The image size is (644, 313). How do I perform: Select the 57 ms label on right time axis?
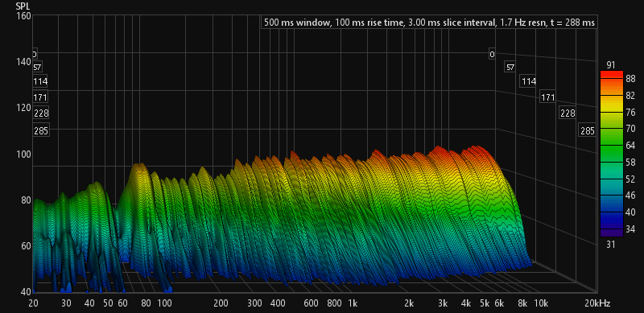coord(510,68)
